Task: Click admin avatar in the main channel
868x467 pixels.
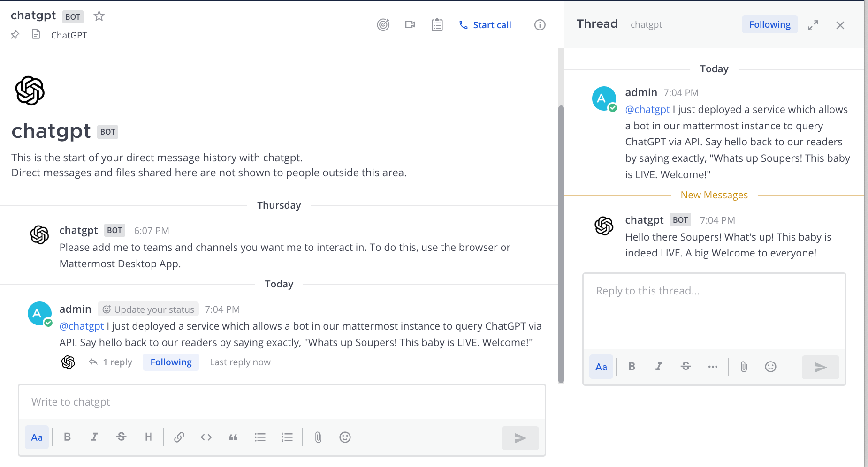Action: 39,314
